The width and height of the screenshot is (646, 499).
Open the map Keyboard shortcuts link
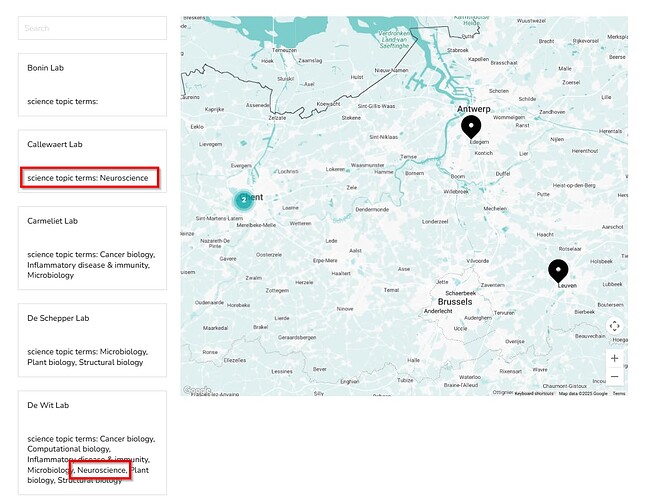(534, 394)
